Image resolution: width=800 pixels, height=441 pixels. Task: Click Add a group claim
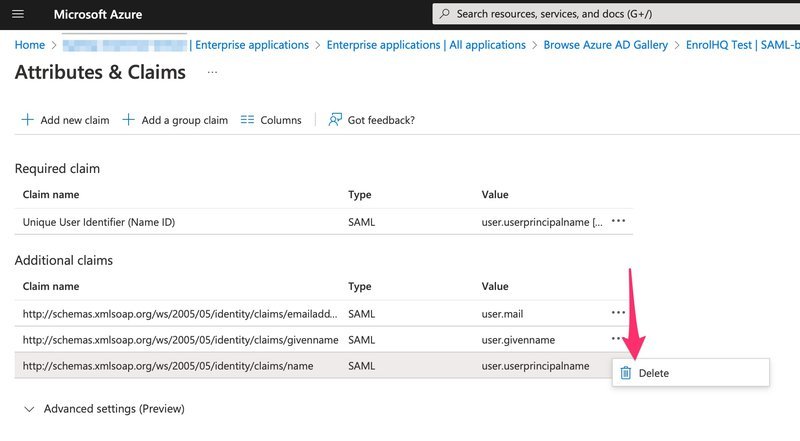click(x=175, y=120)
